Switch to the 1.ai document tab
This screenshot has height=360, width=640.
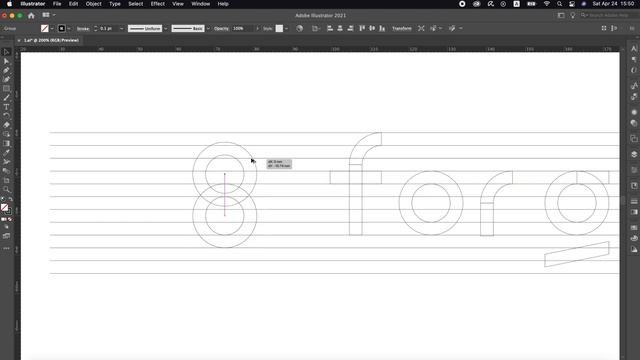(x=51, y=40)
